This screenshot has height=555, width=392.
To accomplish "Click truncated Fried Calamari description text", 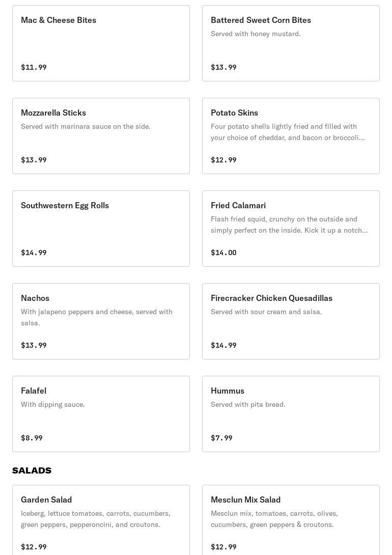I will pyautogui.click(x=289, y=225).
